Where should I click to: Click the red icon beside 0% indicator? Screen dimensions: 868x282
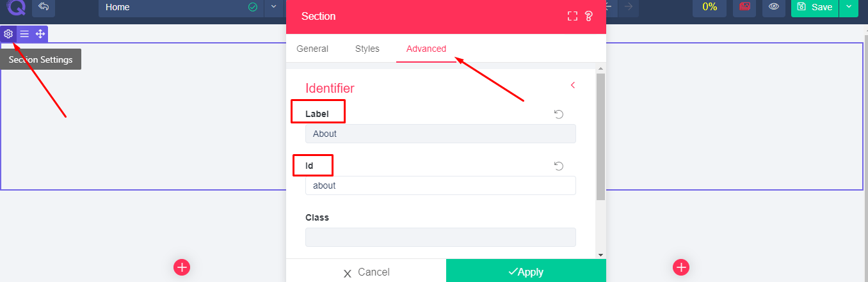pyautogui.click(x=744, y=7)
